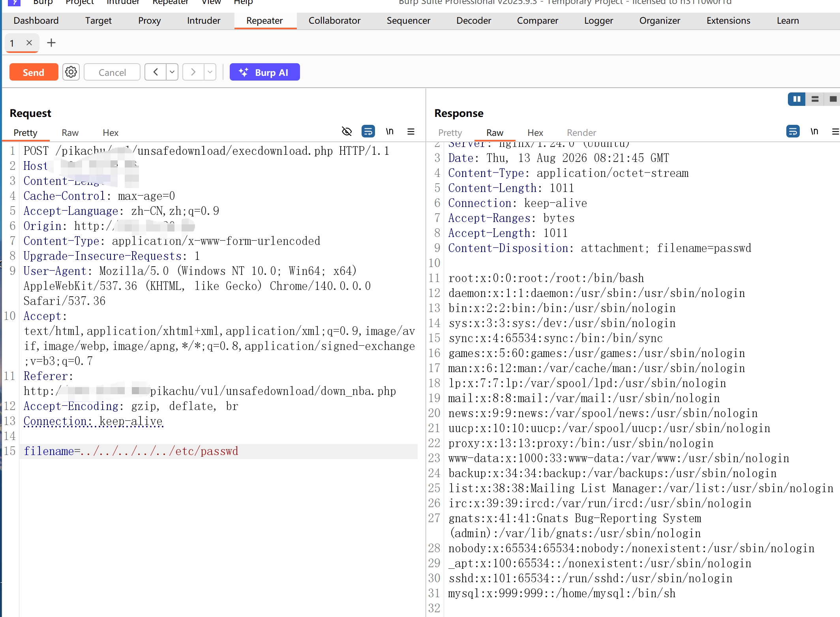The height and width of the screenshot is (617, 840).
Task: Switch Request view to Raw
Action: (x=70, y=133)
